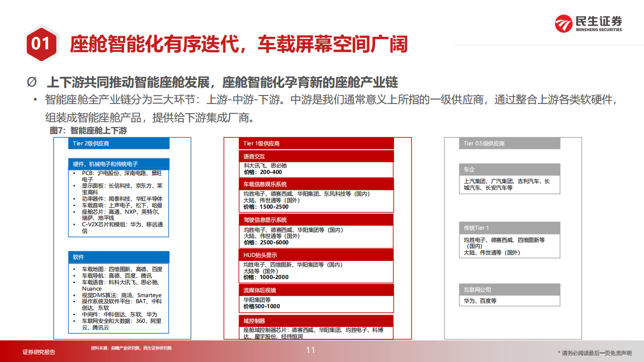The width and height of the screenshot is (644, 362).
Task: Click the Tier 2级供应商 header
Action: [119, 143]
